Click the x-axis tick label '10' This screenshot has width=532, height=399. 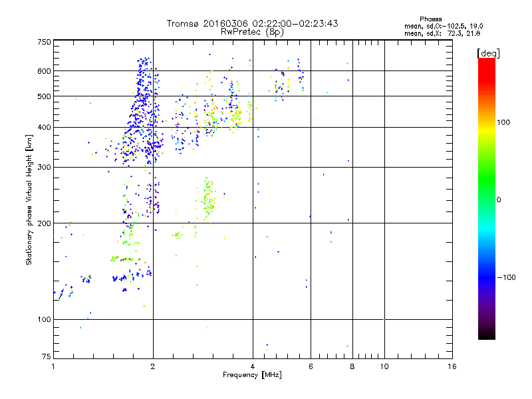point(384,366)
